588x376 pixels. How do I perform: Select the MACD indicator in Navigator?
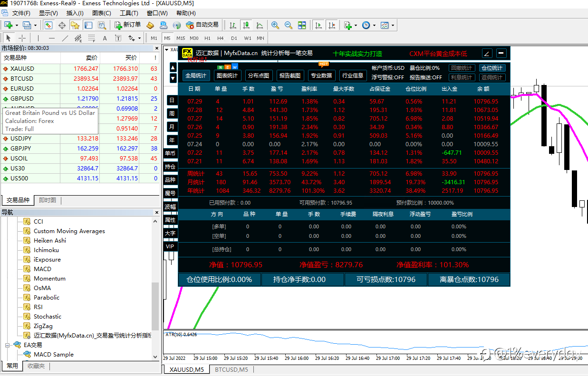pyautogui.click(x=42, y=269)
